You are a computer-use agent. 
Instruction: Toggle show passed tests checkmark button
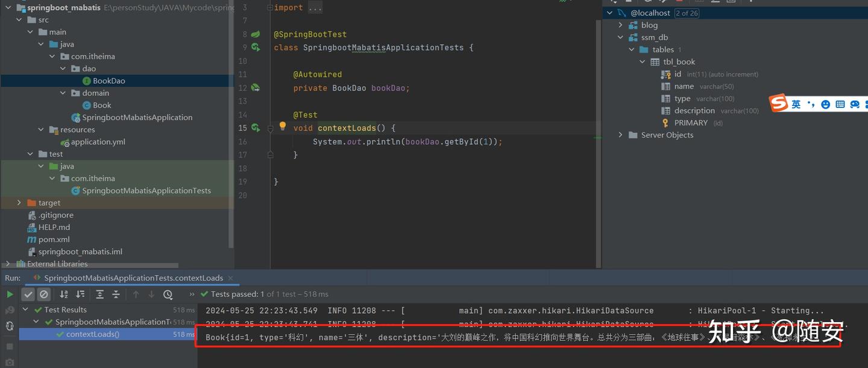click(28, 294)
